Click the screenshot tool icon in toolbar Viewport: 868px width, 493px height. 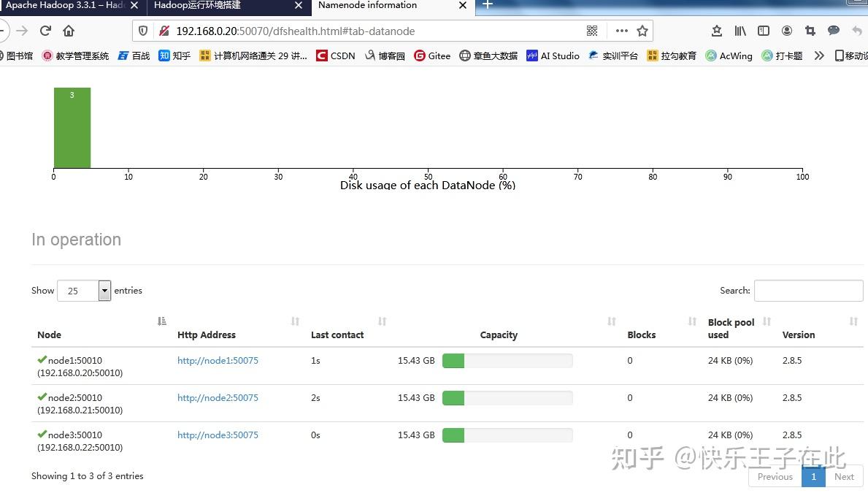click(x=810, y=31)
